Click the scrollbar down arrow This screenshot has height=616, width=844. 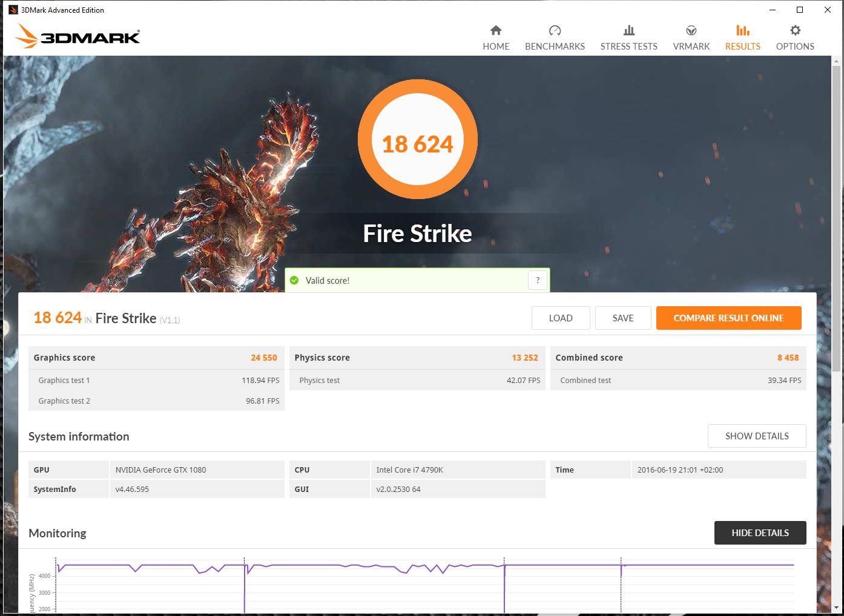(x=836, y=608)
